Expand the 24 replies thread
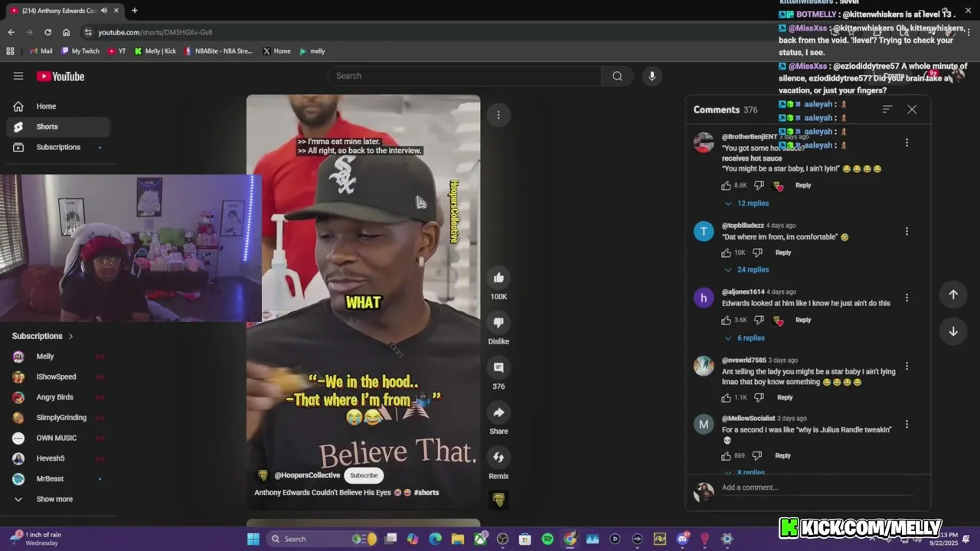The height and width of the screenshot is (551, 980). coord(746,269)
